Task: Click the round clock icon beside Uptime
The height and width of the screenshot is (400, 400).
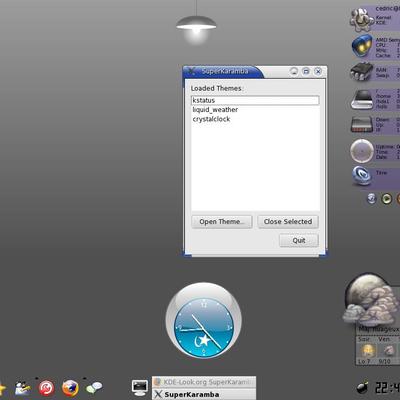Action: pyautogui.click(x=362, y=151)
